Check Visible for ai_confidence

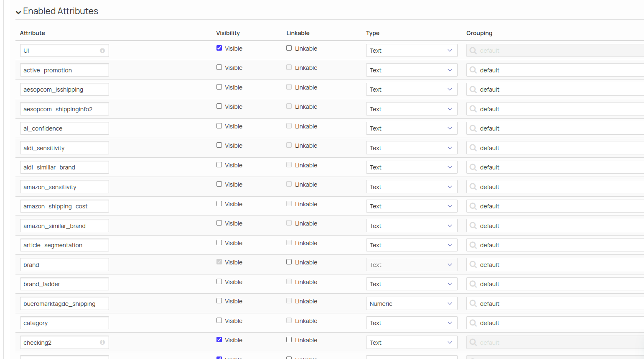219,126
